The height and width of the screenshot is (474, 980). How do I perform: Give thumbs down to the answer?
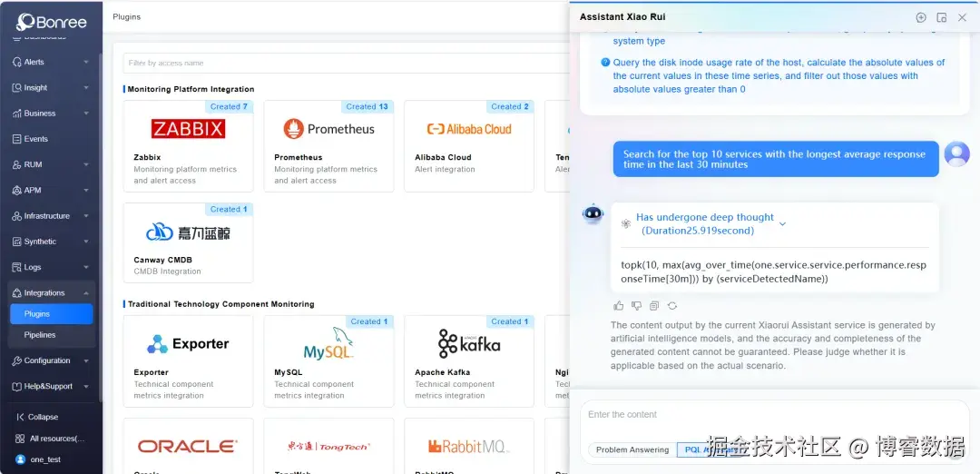tap(636, 306)
